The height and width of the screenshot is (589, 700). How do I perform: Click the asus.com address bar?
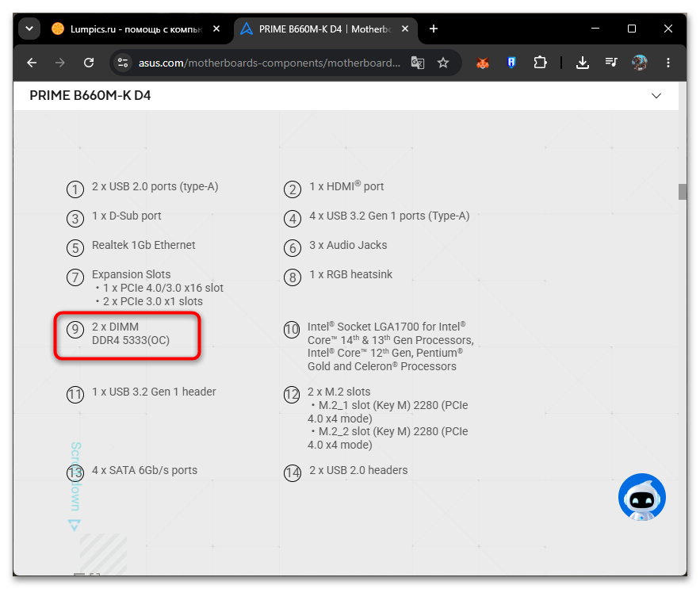270,63
